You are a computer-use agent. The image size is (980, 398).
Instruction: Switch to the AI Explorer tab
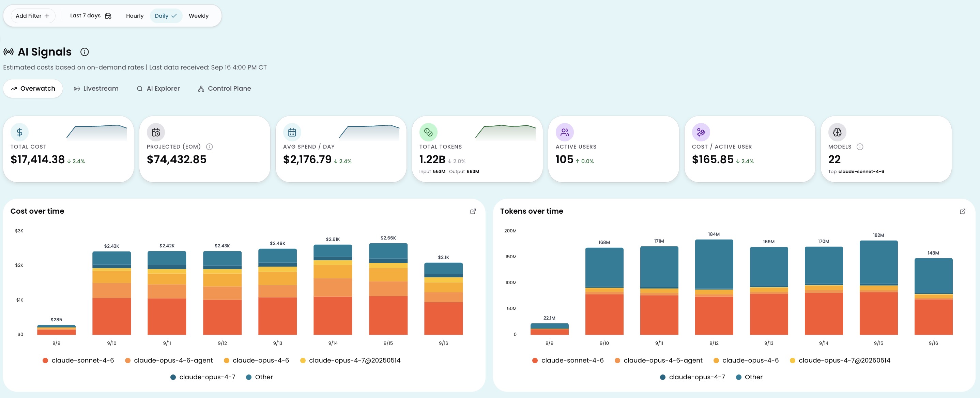pyautogui.click(x=158, y=89)
